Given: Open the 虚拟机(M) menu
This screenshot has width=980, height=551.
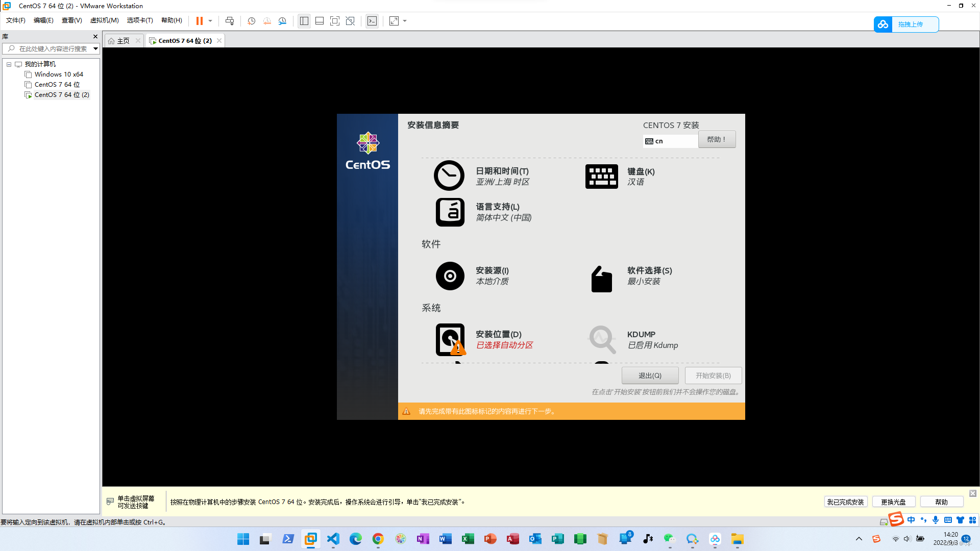Looking at the screenshot, I should point(105,20).
